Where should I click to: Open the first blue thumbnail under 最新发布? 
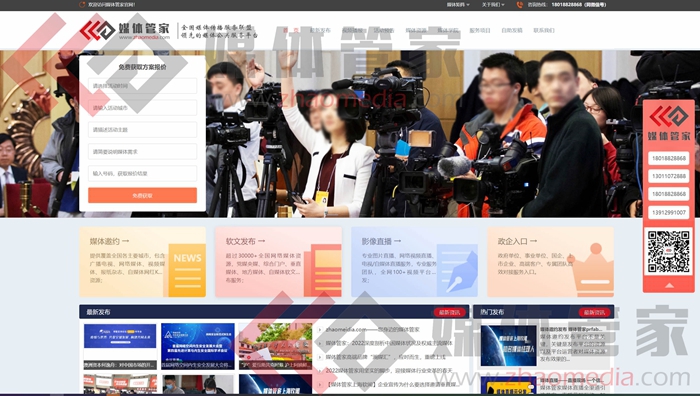click(x=120, y=346)
